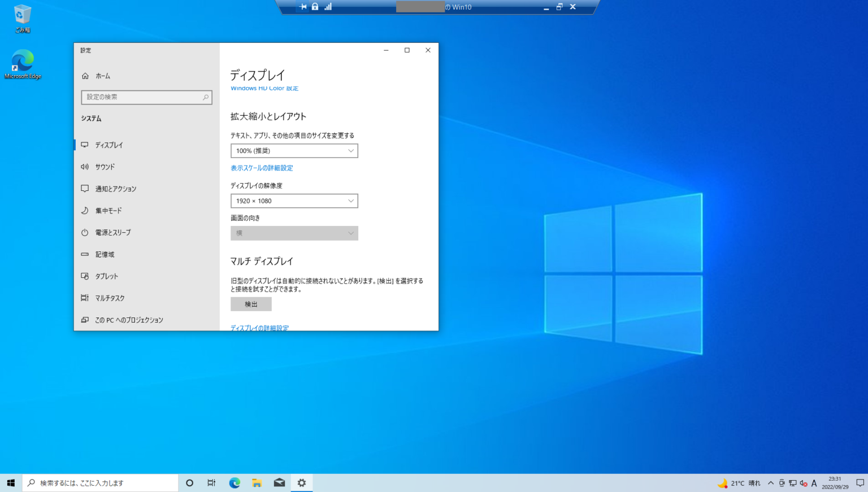
Task: Select 記憶域 in the sidebar
Action: (105, 254)
